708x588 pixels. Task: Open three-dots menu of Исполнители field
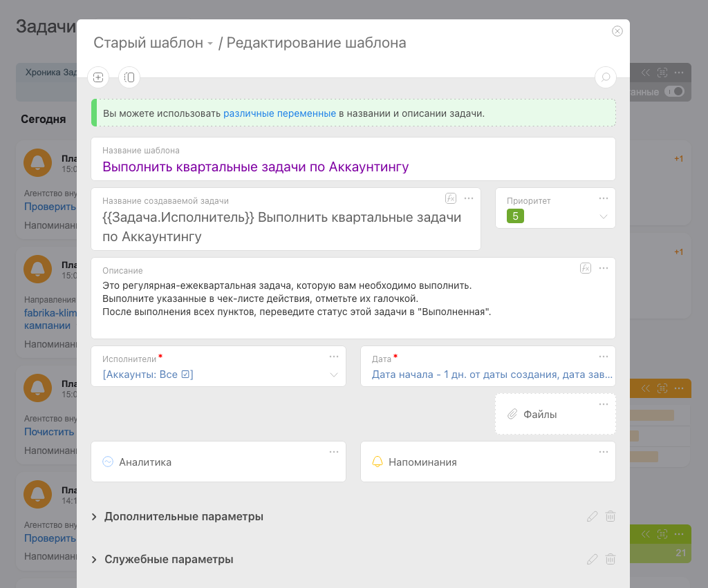334,357
